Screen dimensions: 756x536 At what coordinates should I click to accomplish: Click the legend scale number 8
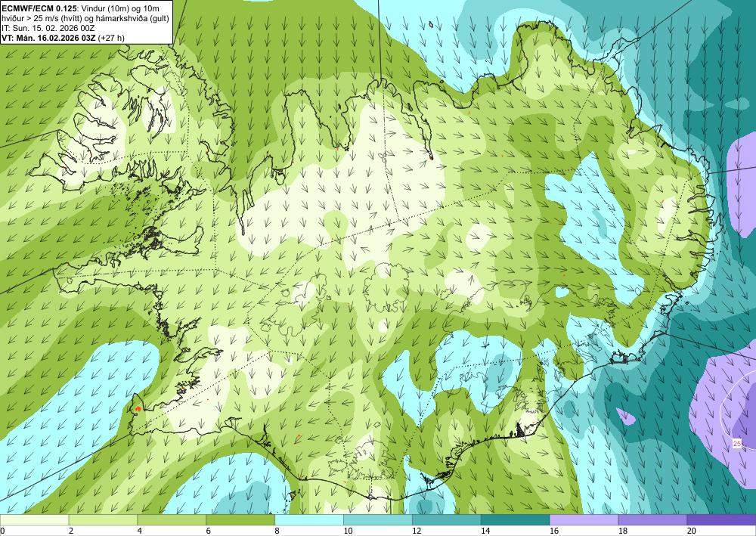277,531
